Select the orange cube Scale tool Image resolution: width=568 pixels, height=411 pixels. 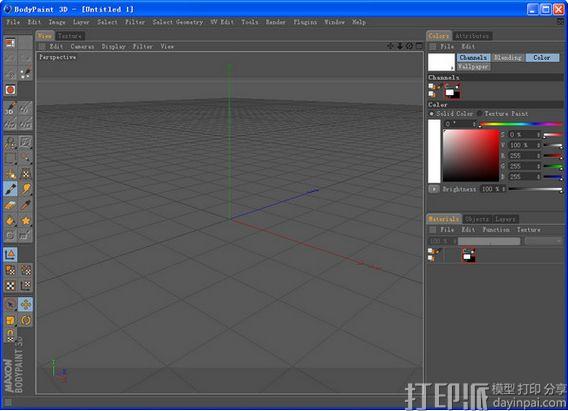point(10,320)
